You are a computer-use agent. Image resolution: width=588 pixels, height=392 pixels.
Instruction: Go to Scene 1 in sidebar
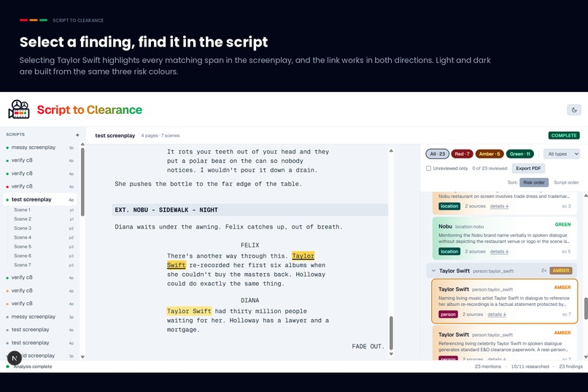(22, 210)
